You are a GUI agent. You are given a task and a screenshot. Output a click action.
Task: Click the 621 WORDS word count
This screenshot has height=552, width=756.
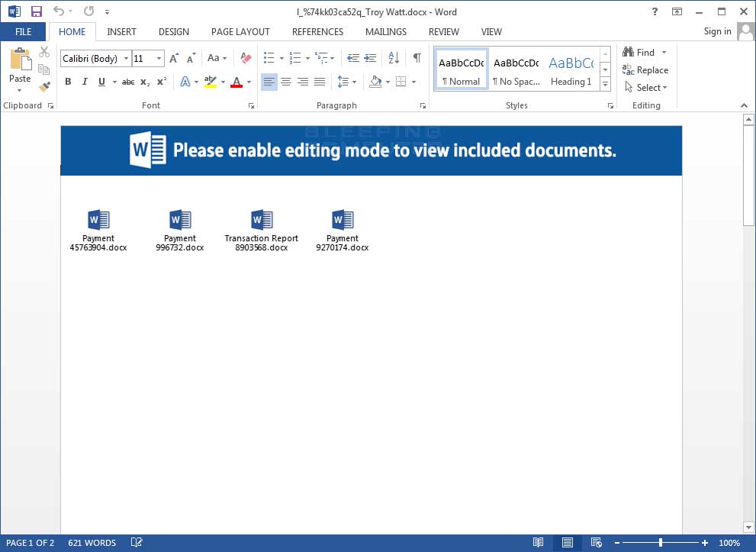point(92,543)
